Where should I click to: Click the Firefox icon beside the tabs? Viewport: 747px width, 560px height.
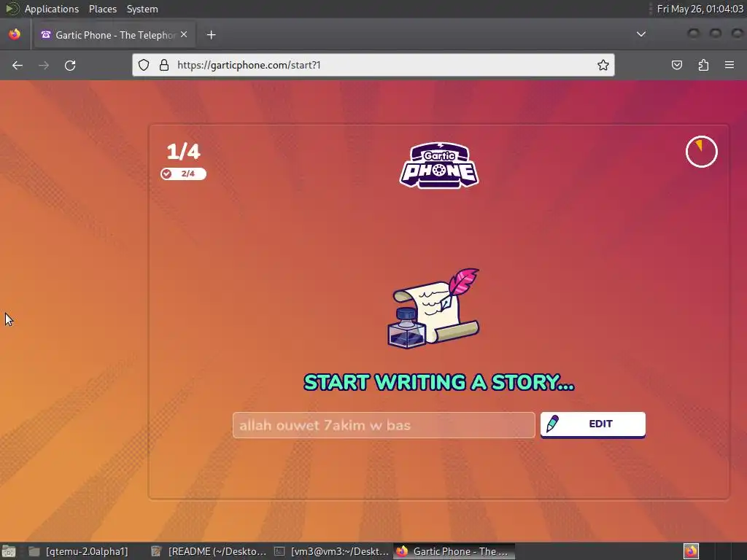tap(15, 34)
